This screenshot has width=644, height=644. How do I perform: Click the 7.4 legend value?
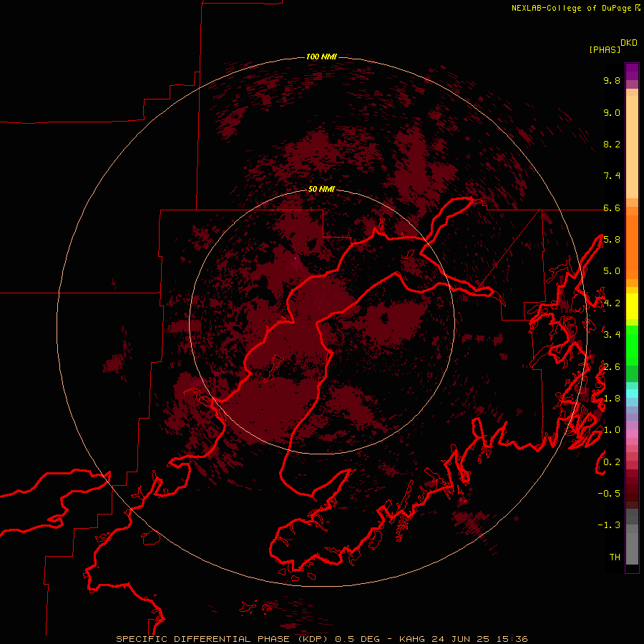click(x=612, y=176)
